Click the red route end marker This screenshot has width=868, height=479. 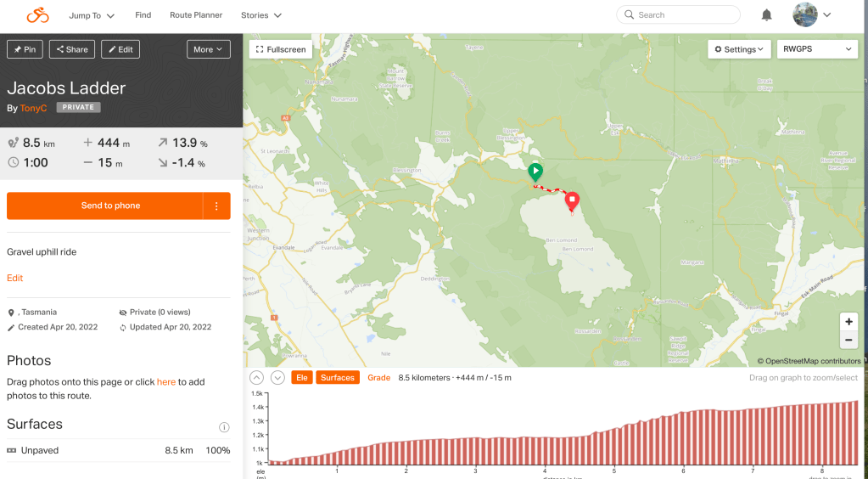tap(572, 200)
